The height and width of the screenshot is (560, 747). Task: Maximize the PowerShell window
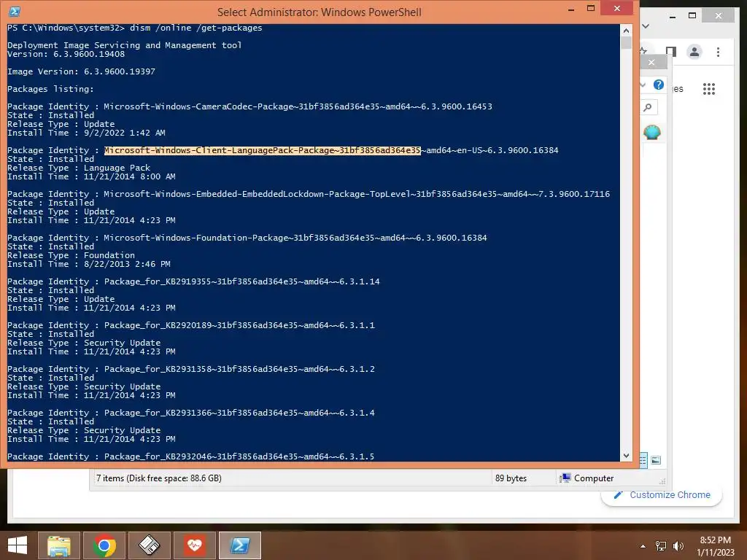click(591, 8)
